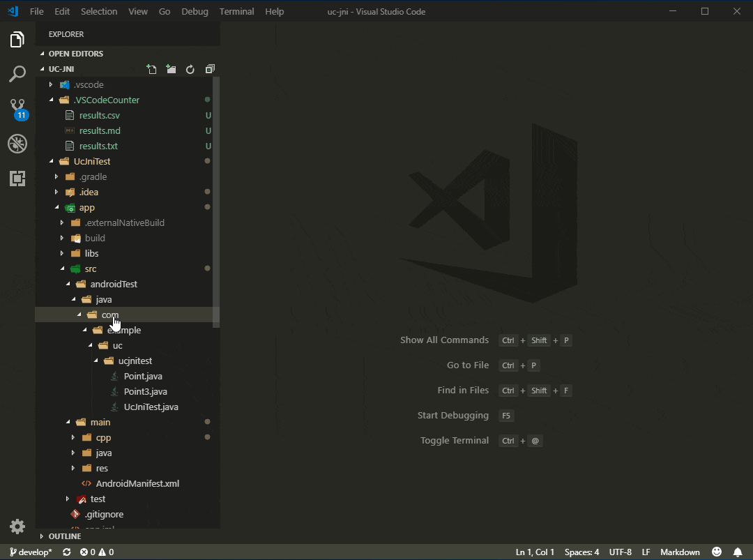This screenshot has height=560, width=753.
Task: Click the VS Code logo in title bar
Action: click(x=13, y=11)
